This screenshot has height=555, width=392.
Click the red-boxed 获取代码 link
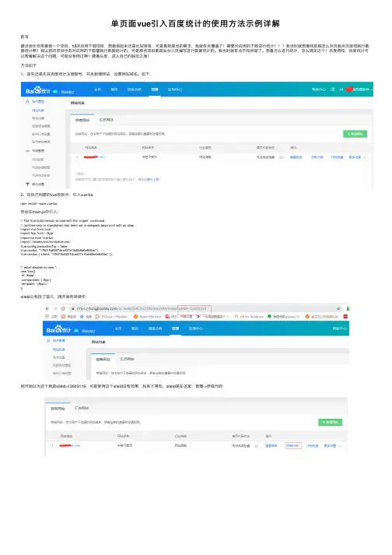[x=293, y=446]
